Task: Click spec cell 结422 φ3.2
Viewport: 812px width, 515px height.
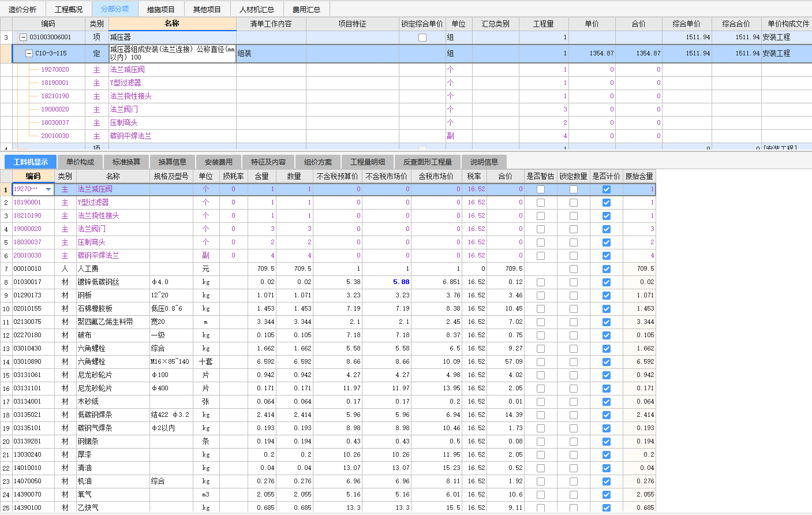Action: tap(171, 415)
